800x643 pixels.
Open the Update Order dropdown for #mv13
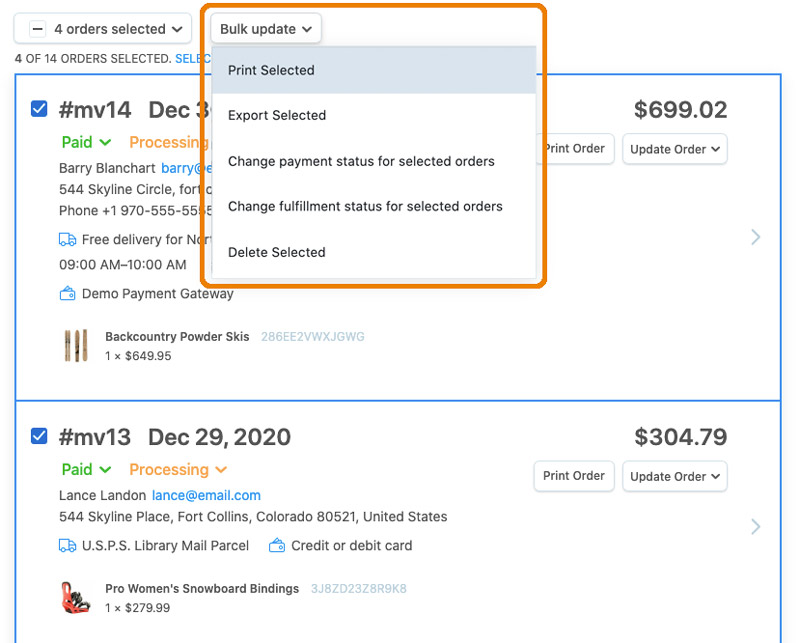(x=675, y=476)
